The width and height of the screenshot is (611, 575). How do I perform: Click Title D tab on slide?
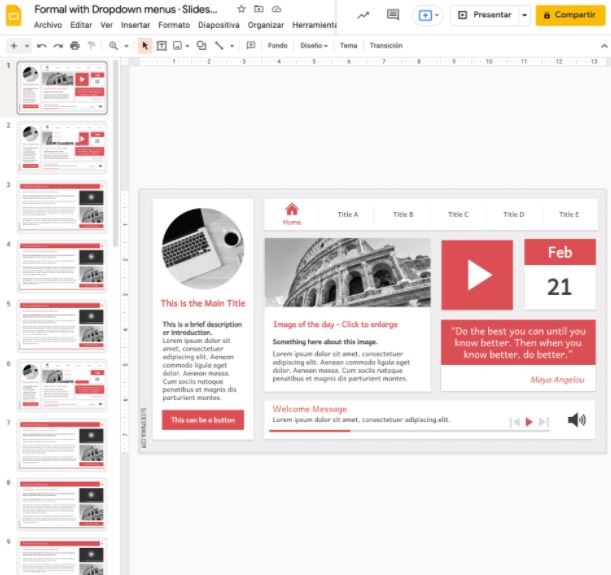coord(514,214)
